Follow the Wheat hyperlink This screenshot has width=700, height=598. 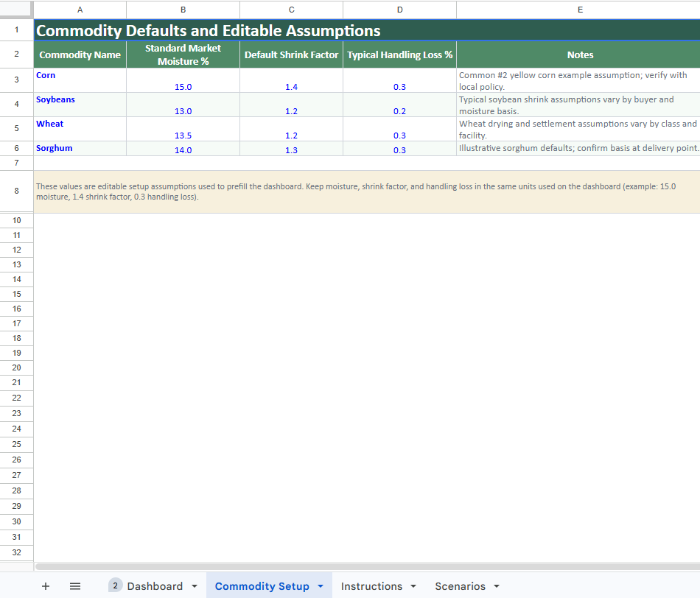[x=49, y=123]
